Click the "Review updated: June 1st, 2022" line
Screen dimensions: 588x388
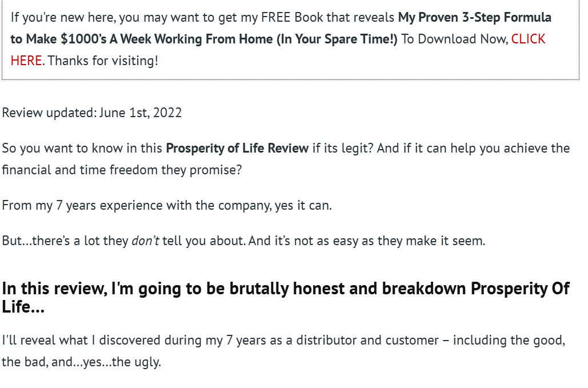[92, 113]
